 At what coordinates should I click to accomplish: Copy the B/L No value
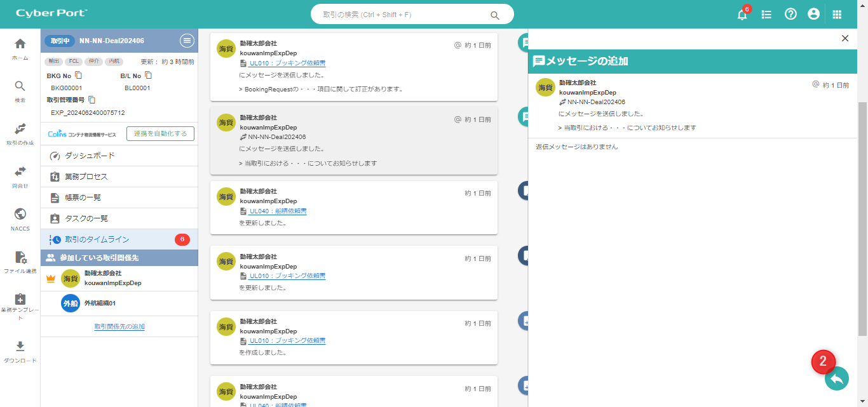[148, 76]
